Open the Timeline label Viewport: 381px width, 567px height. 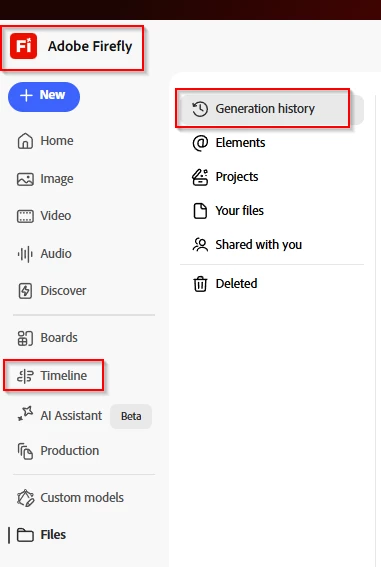64,376
